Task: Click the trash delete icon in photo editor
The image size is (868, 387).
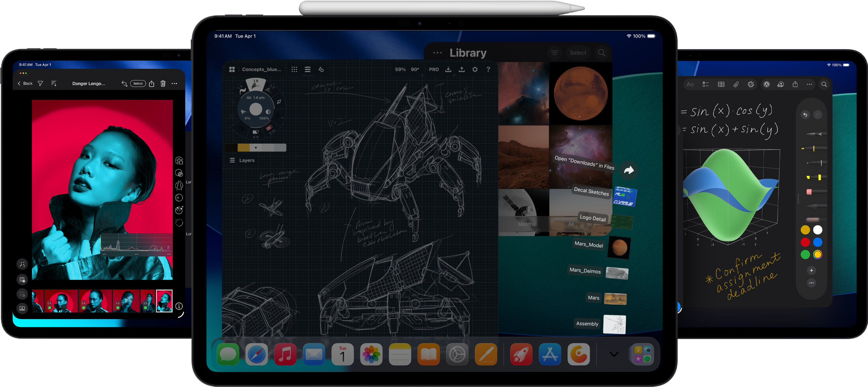Action: click(x=163, y=84)
